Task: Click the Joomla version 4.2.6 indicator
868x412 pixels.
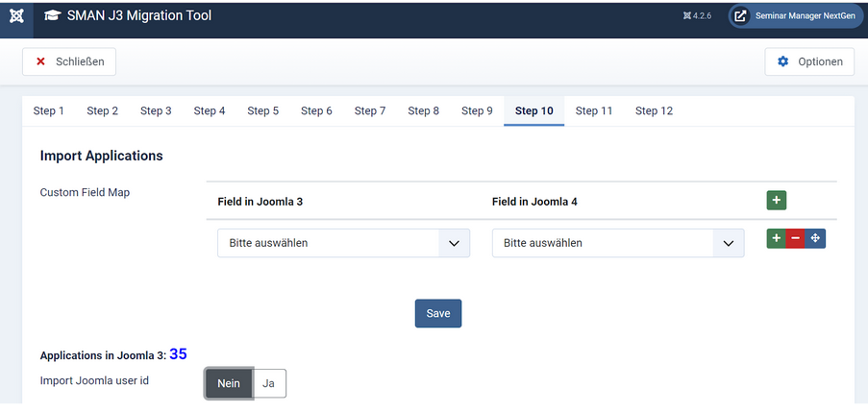Action: [x=697, y=16]
